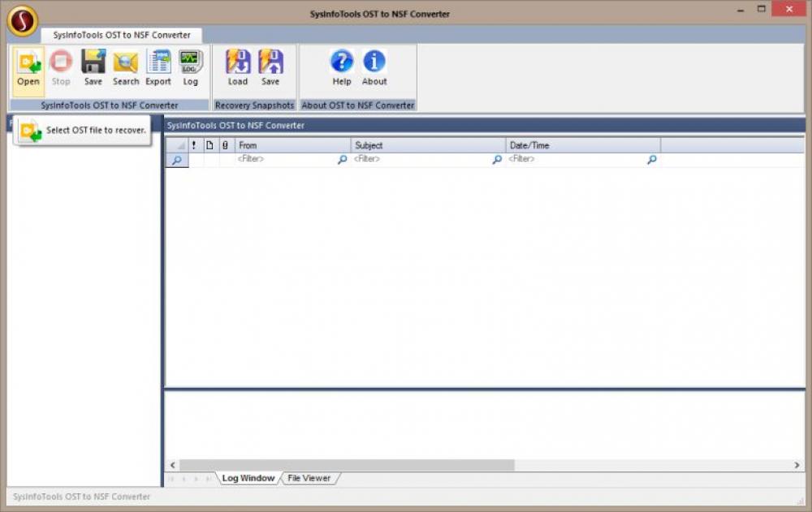Click the Load icon under Recovery Snapshots
The image size is (812, 512).
click(x=238, y=68)
